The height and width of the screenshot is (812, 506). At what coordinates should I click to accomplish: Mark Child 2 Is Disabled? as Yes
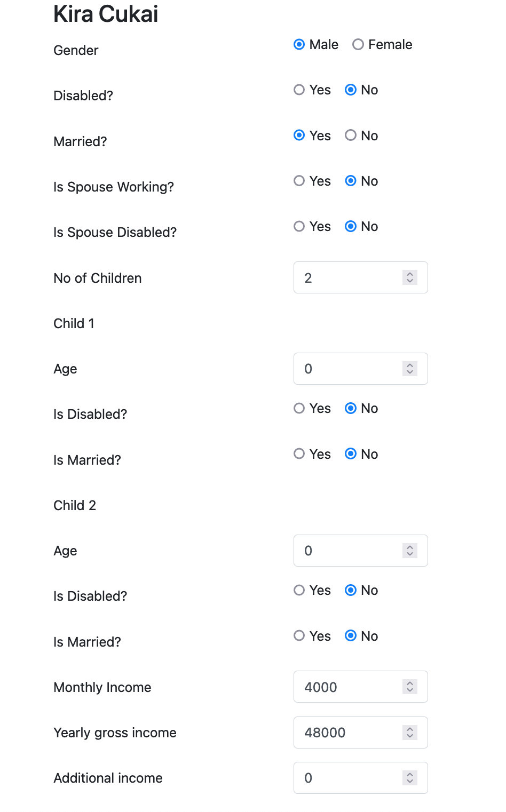[x=299, y=591]
